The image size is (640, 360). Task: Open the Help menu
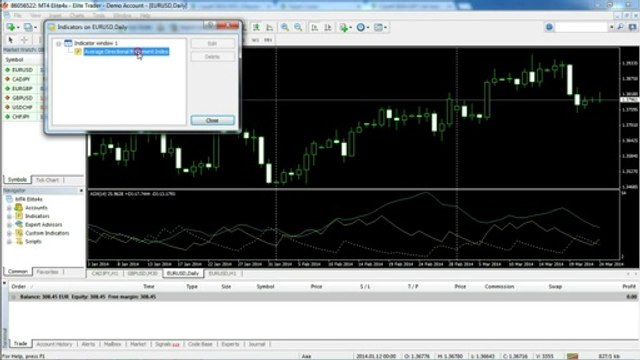[145, 16]
